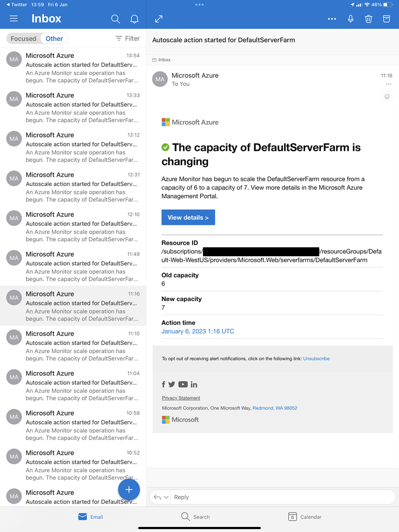
Task: Tap the three-dot multitasking handle at top
Action: (199, 5)
